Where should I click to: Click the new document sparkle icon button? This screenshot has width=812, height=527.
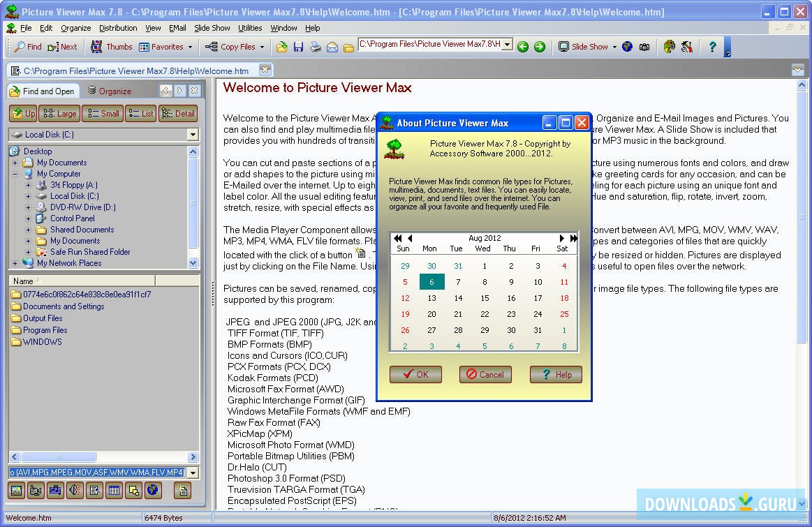(182, 490)
